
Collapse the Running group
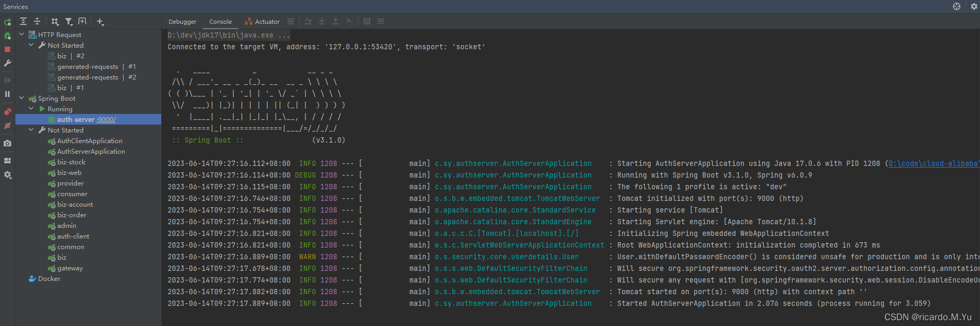(31, 109)
